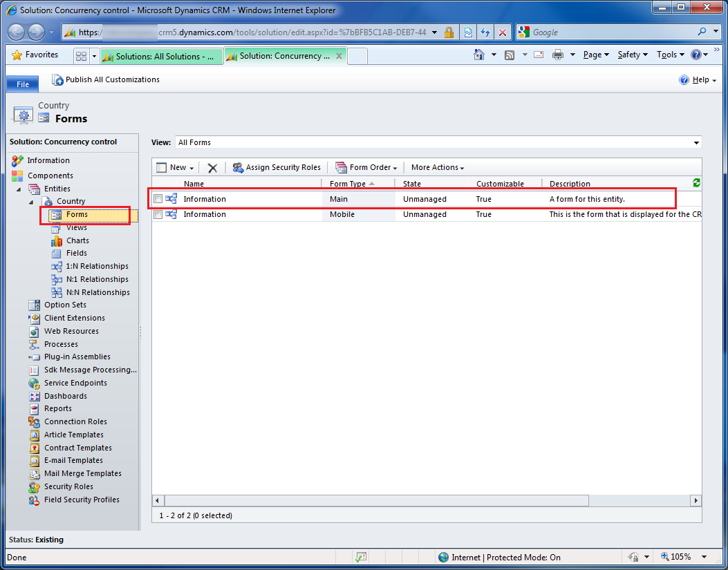Click the Client Extensions icon
Screen dimensions: 728x570
tap(35, 319)
